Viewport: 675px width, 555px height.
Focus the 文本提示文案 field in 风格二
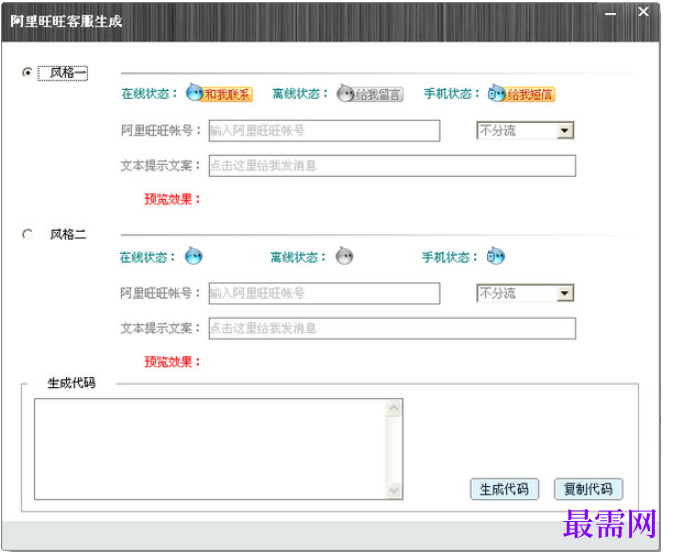tap(392, 329)
